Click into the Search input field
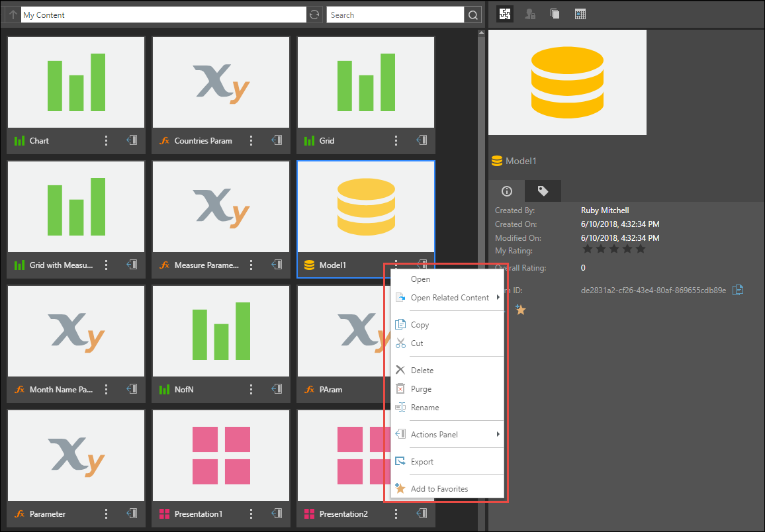765x532 pixels. (394, 15)
